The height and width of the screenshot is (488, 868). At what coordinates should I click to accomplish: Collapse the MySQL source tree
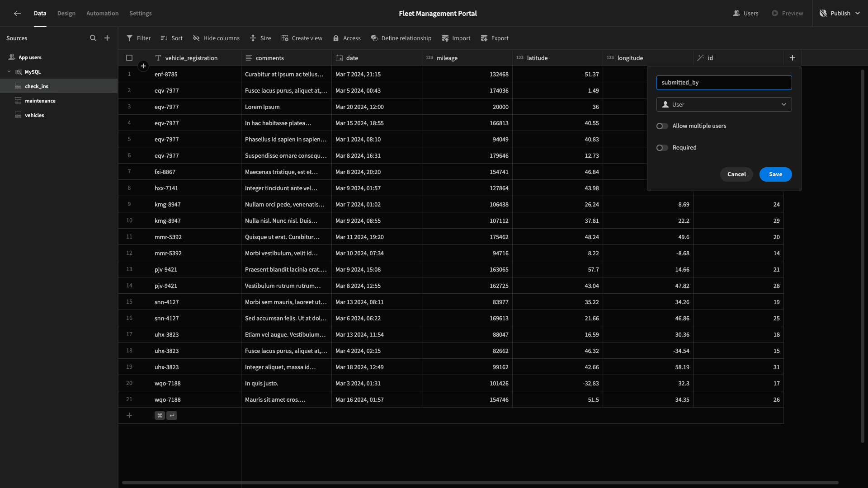9,72
